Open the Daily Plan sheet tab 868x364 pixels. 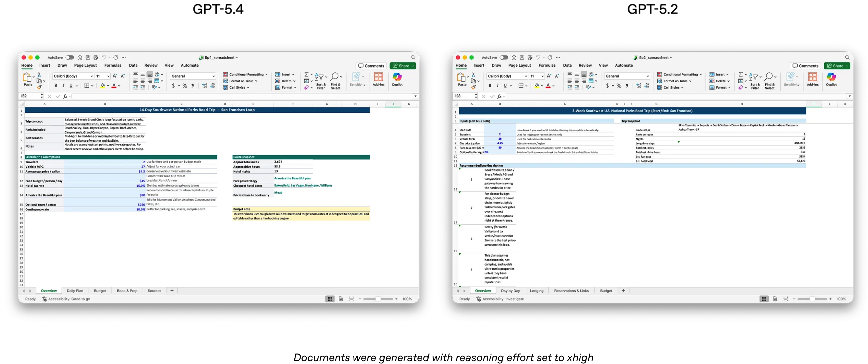tap(75, 291)
